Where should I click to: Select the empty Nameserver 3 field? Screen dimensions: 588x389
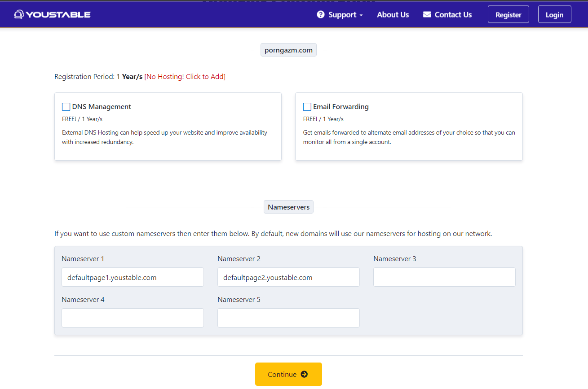444,277
